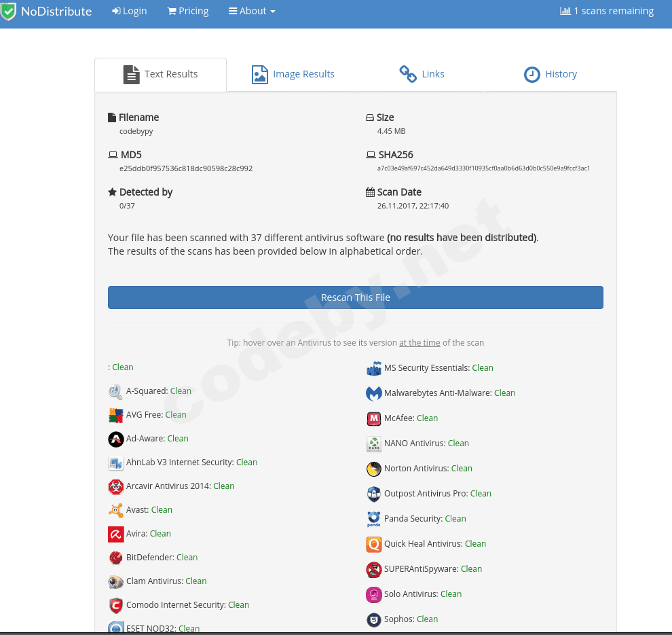Open the About dropdown menu

pyautogui.click(x=252, y=11)
